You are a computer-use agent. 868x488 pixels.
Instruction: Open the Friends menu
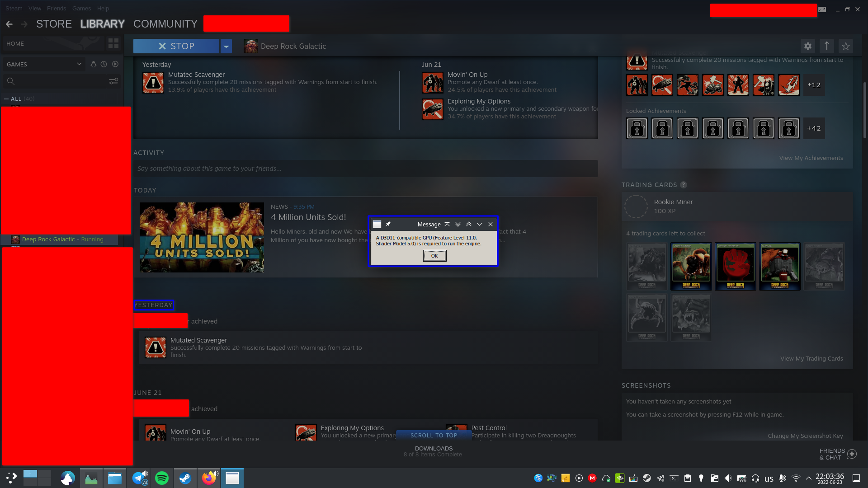(x=57, y=8)
